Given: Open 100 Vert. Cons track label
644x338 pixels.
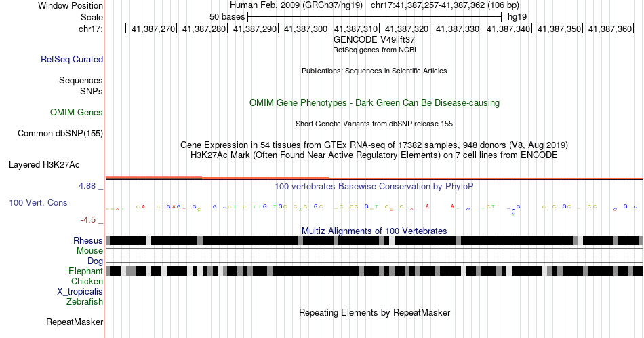Looking at the screenshot, I should click(x=38, y=202).
